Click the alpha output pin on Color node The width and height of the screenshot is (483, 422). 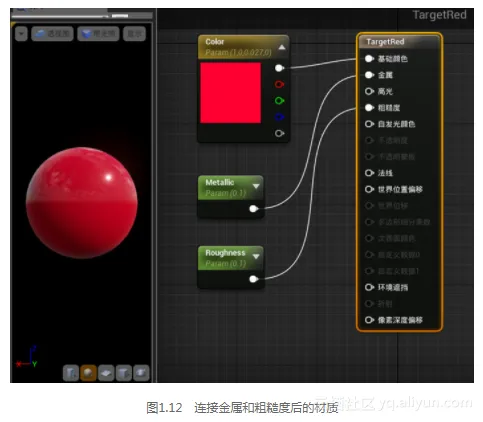click(279, 133)
